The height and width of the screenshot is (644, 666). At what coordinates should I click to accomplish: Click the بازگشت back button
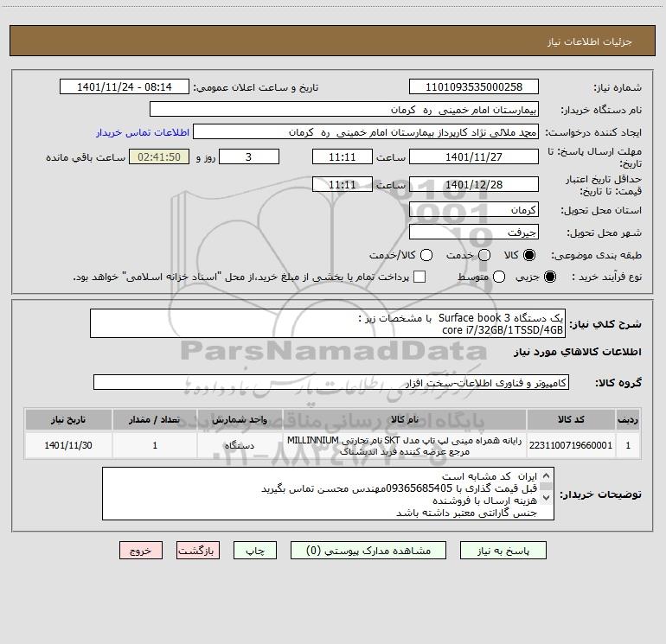tap(198, 551)
